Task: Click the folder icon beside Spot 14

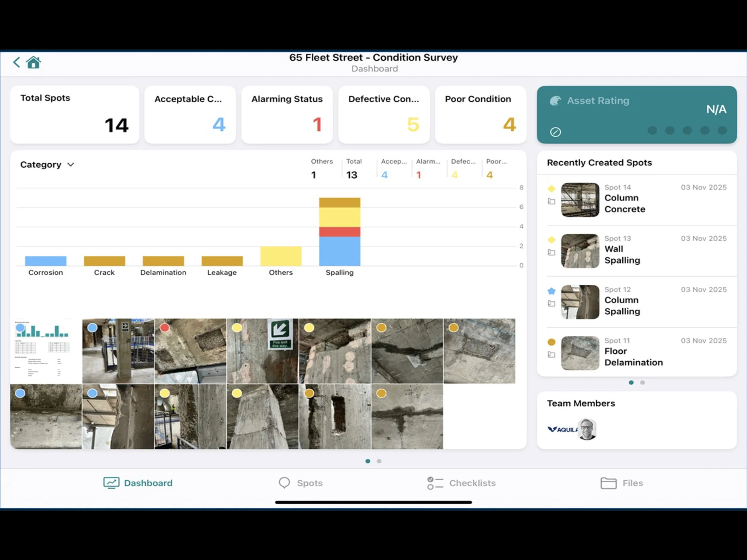Action: pos(551,201)
